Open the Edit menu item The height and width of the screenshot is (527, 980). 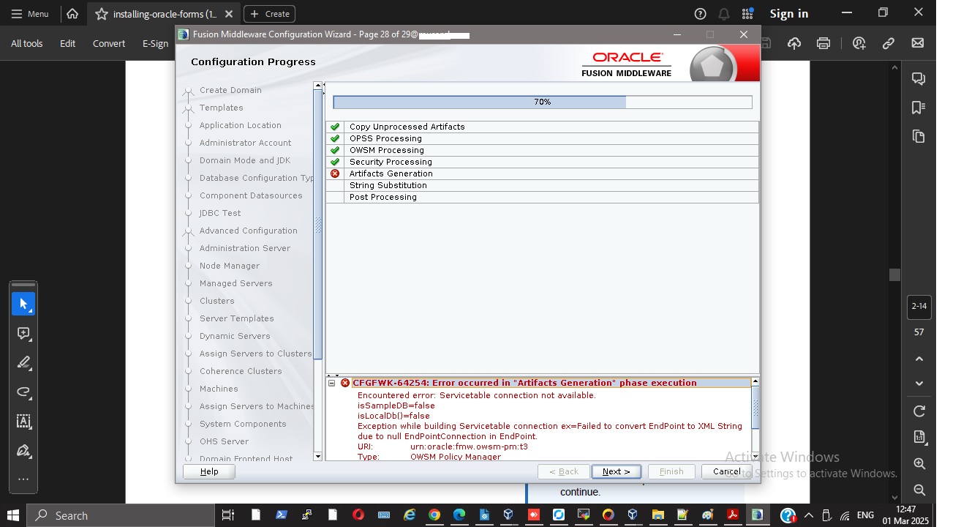pos(67,43)
